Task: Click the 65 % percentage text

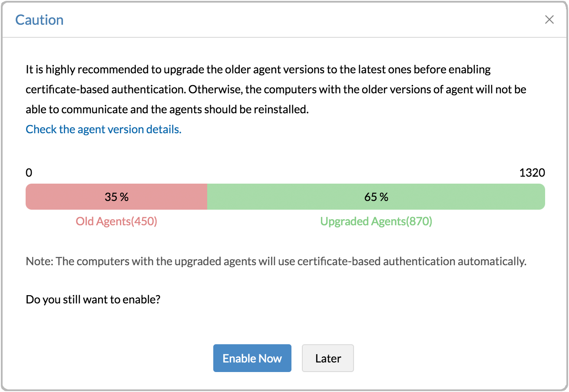Action: (x=376, y=197)
